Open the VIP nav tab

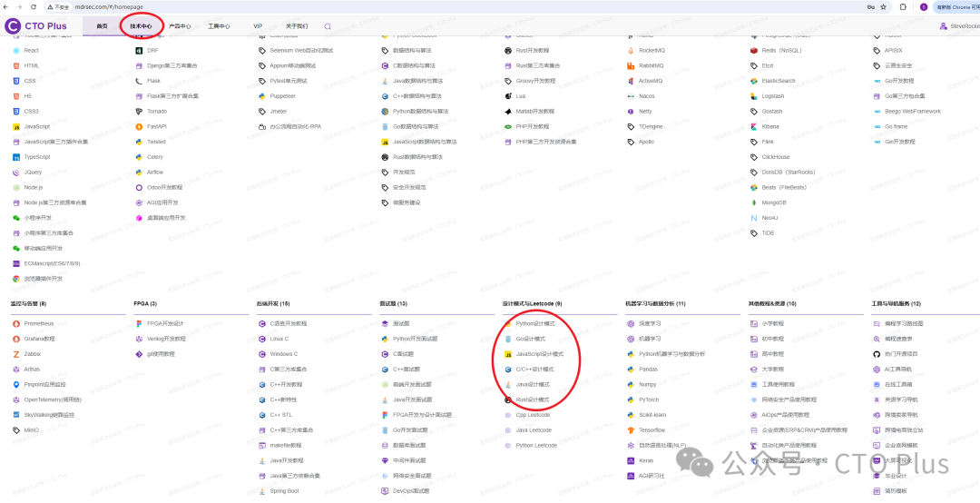click(258, 26)
